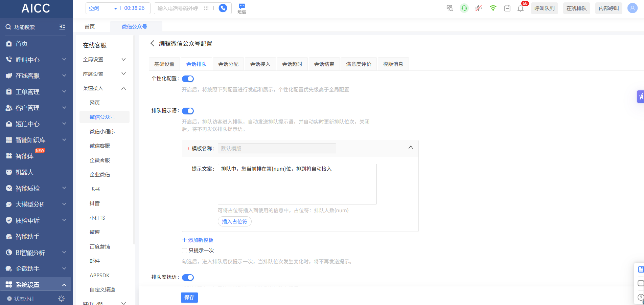
Task: Switch to the 满意度评价 tab
Action: click(359, 64)
